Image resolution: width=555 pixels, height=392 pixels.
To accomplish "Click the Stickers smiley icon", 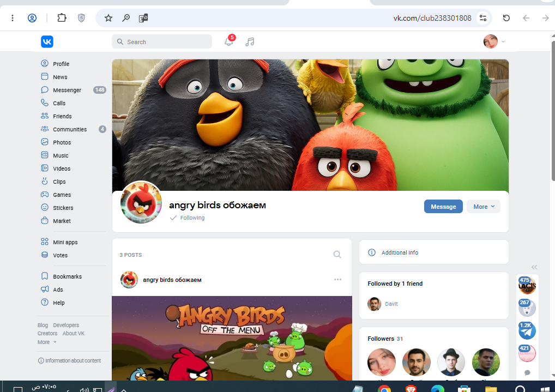I will 45,208.
